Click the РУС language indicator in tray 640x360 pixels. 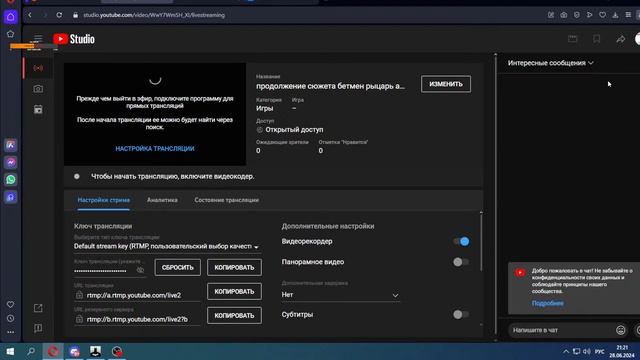click(599, 351)
